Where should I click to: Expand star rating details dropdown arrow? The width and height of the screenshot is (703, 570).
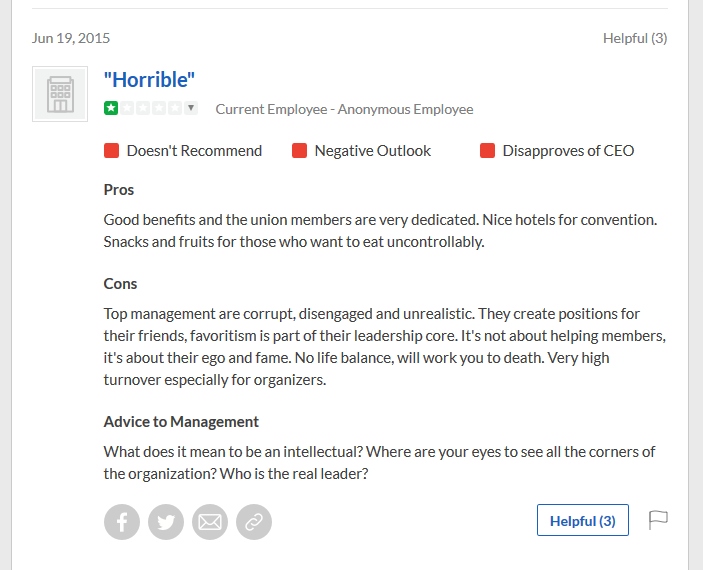(x=191, y=108)
